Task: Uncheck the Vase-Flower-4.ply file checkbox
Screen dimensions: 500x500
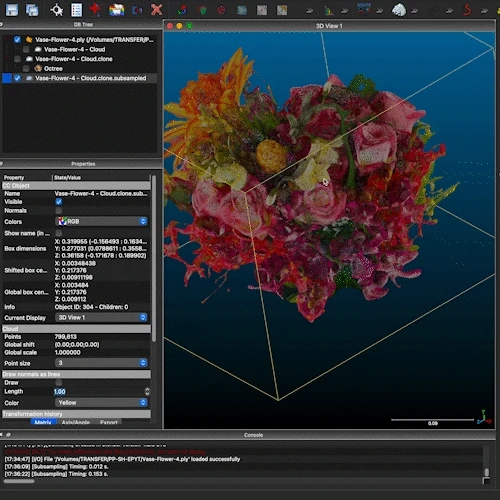Action: click(17, 40)
